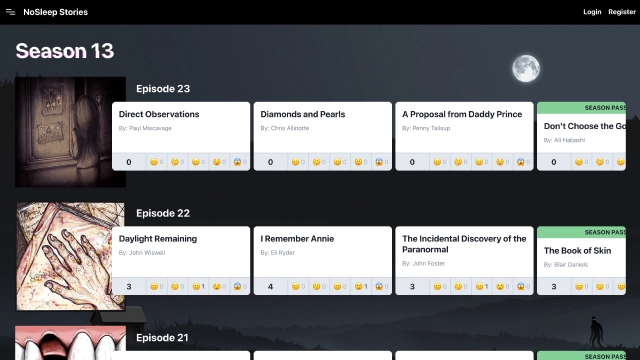Click the Episode 21 teeth artwork thumbnail
The image size is (640, 360).
70,343
